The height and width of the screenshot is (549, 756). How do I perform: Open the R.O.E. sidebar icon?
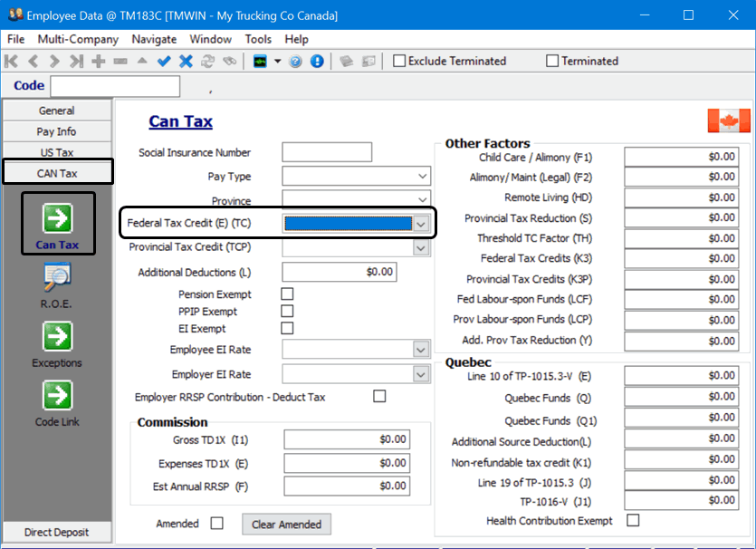56,277
